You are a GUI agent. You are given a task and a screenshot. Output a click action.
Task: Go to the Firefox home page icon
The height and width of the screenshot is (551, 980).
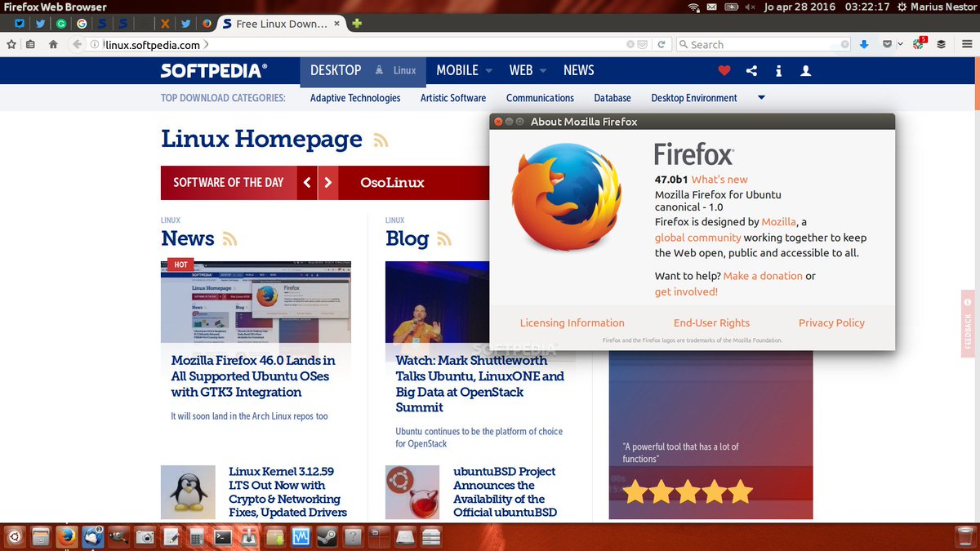coord(54,45)
